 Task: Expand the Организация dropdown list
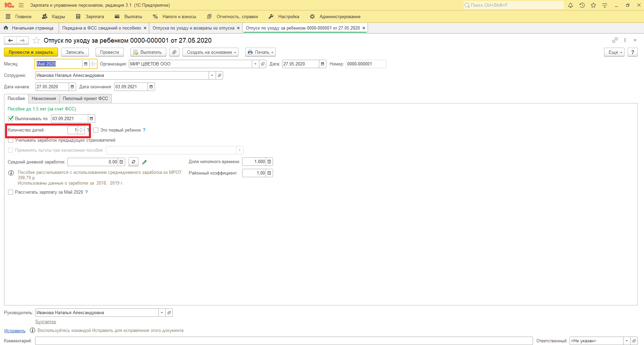[255, 64]
